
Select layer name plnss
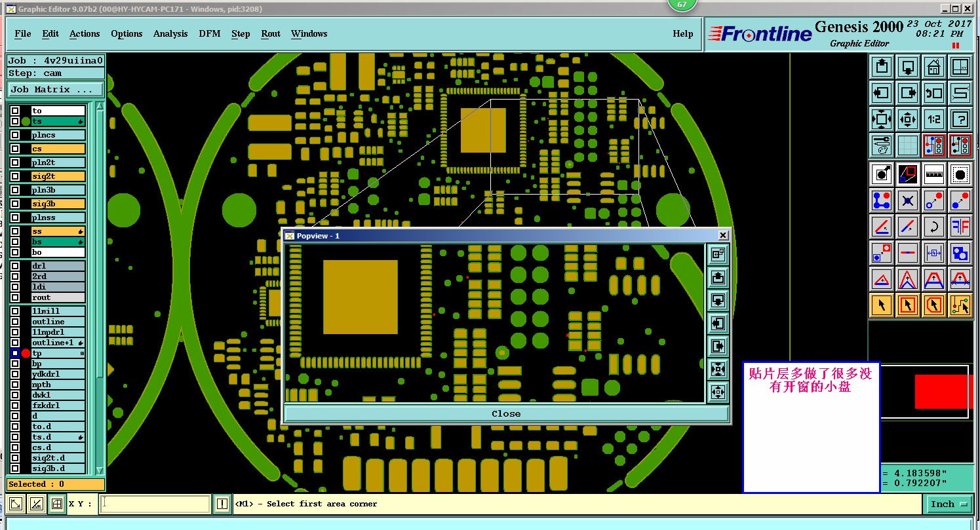(58, 218)
